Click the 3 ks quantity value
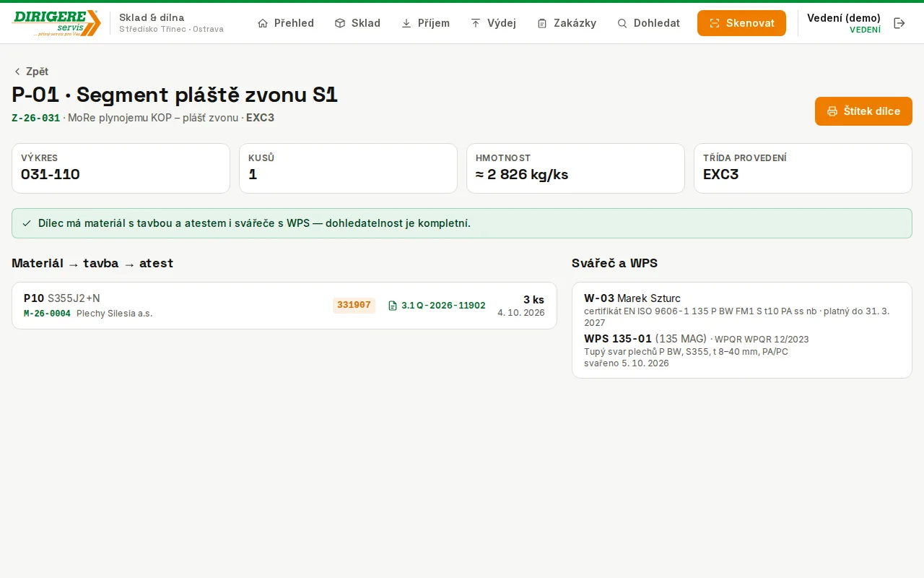Viewport: 924px width, 578px height. [x=533, y=300]
